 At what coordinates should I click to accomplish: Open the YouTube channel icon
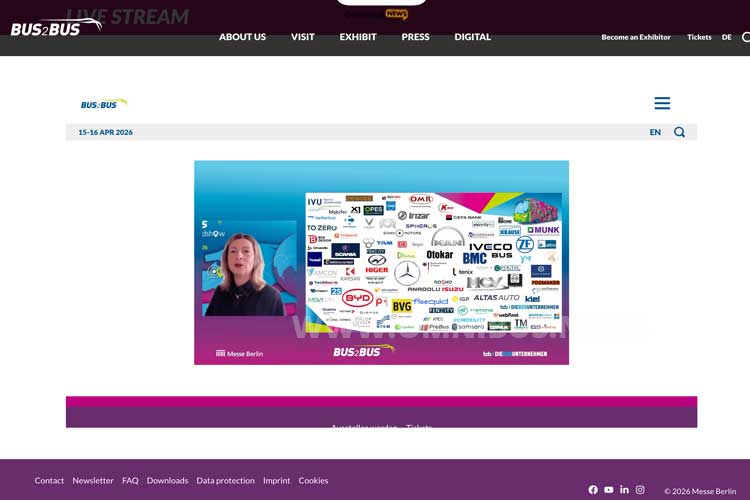coord(609,490)
